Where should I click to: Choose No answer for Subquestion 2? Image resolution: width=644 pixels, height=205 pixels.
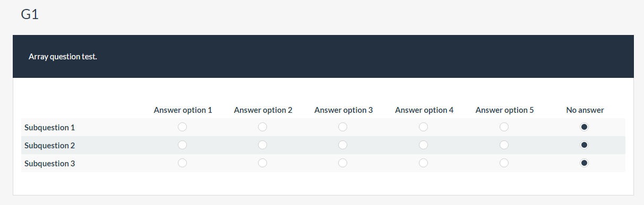tap(585, 145)
